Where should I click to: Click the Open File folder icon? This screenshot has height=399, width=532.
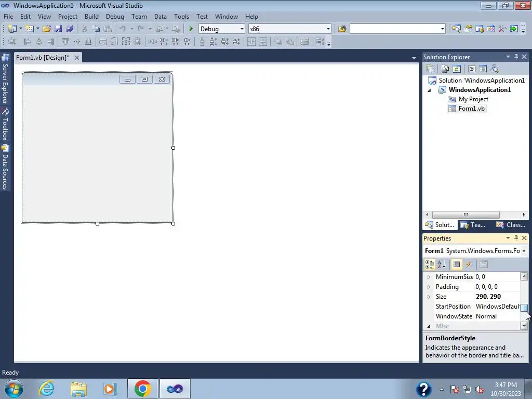pos(46,29)
